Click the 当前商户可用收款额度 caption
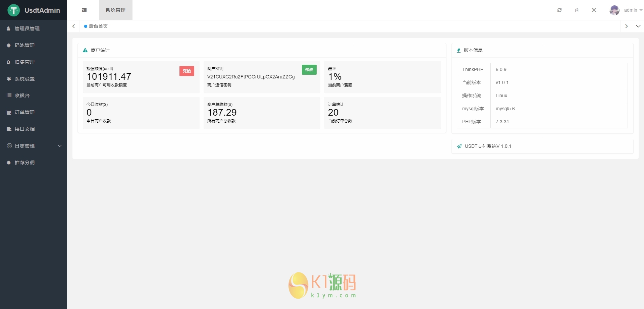 pyautogui.click(x=107, y=85)
